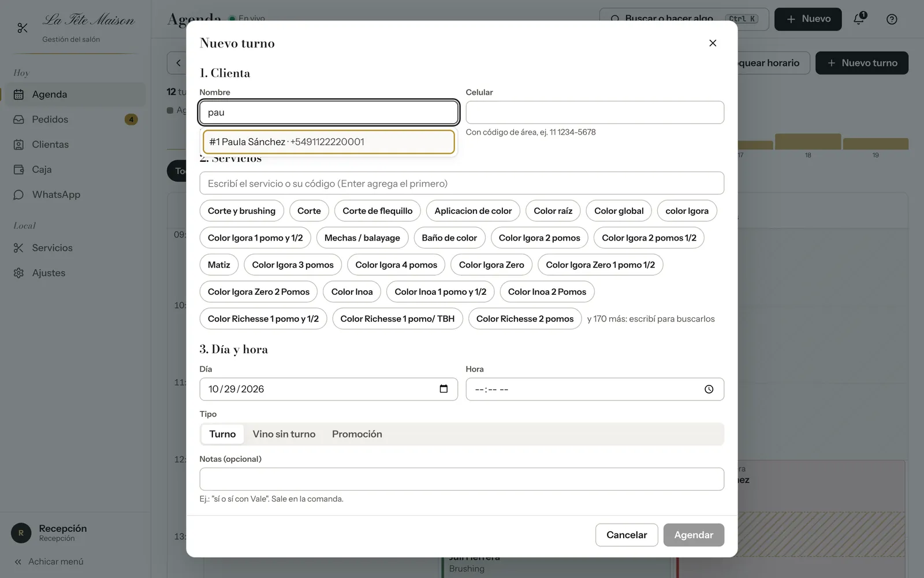Select the Vino sin turno type
Image resolution: width=924 pixels, height=578 pixels.
(284, 434)
